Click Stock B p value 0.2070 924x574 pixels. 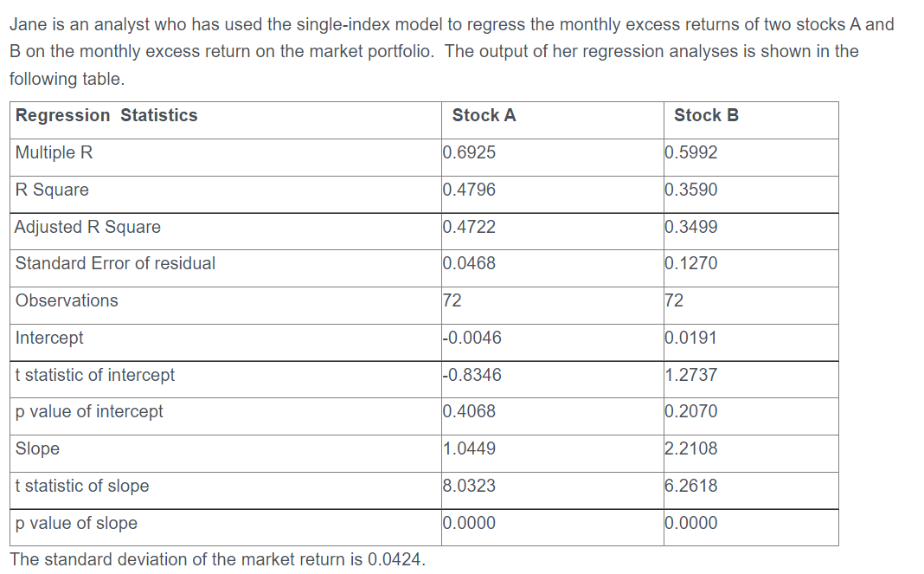(x=690, y=411)
